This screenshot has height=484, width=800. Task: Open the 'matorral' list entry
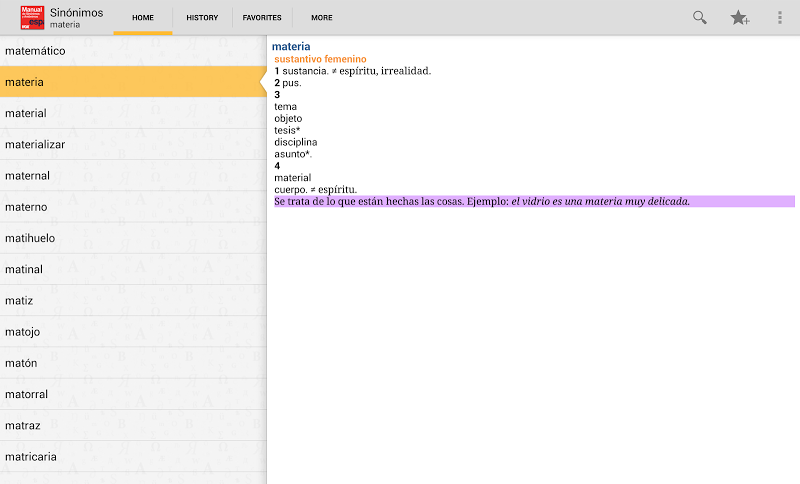[x=133, y=394]
